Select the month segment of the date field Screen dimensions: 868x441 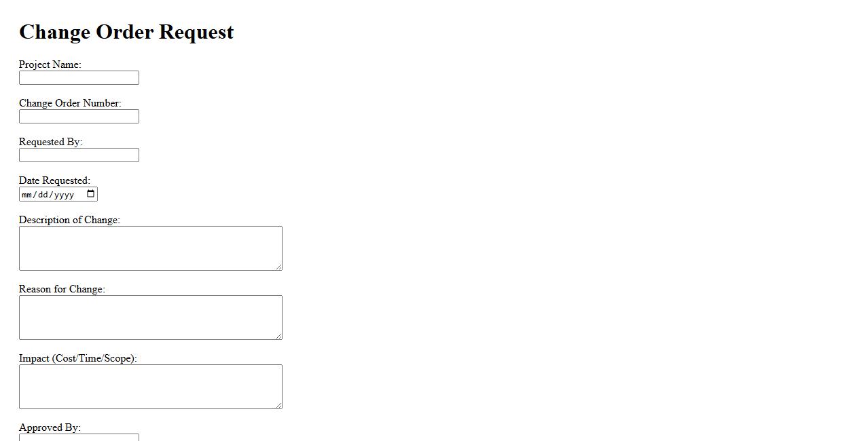point(27,195)
